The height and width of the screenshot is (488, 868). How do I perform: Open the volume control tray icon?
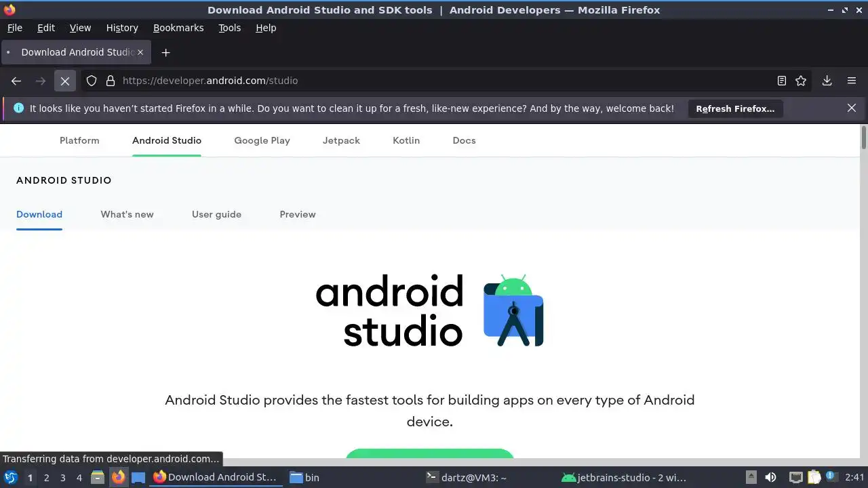tap(770, 477)
